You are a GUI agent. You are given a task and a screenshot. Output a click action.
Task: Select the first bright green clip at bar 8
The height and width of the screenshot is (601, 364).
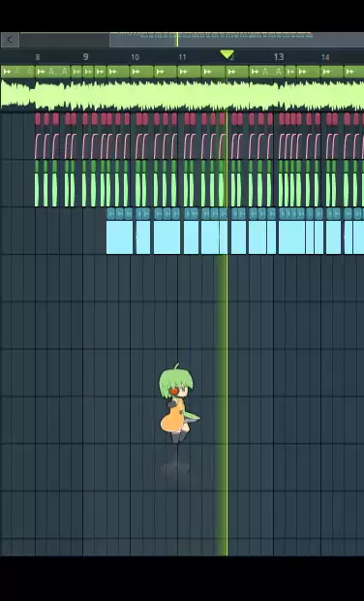(x=37, y=183)
